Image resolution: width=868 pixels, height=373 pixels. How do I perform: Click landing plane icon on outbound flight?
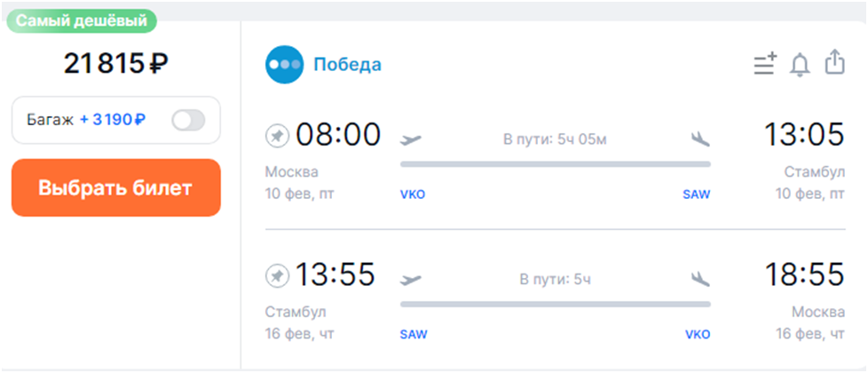pos(700,139)
